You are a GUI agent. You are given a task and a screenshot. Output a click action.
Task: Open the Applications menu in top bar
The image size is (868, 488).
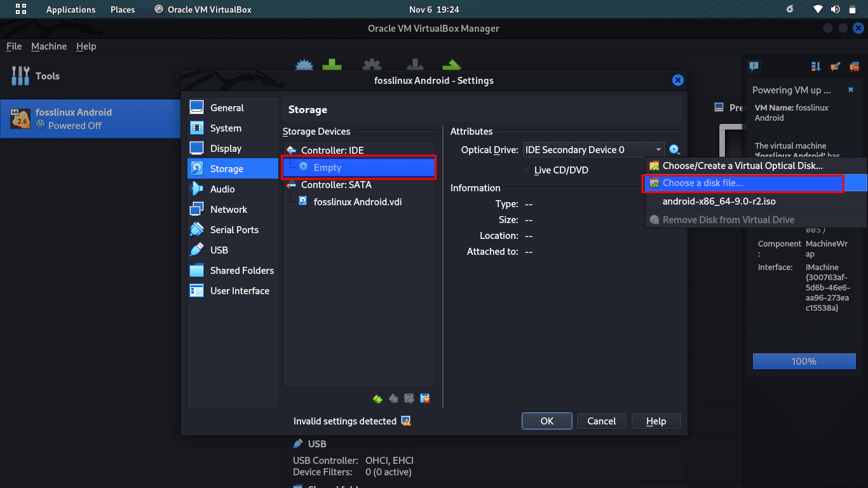[x=71, y=10]
